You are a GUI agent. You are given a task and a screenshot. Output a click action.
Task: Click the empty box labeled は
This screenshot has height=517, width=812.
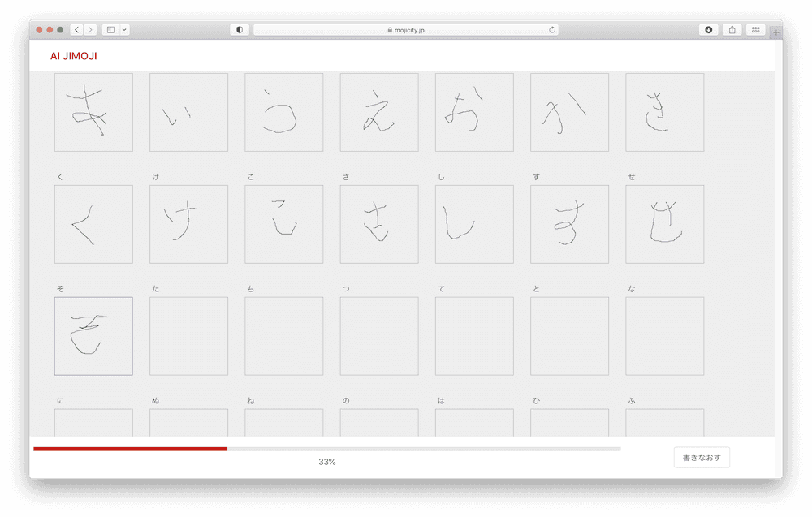(474, 422)
